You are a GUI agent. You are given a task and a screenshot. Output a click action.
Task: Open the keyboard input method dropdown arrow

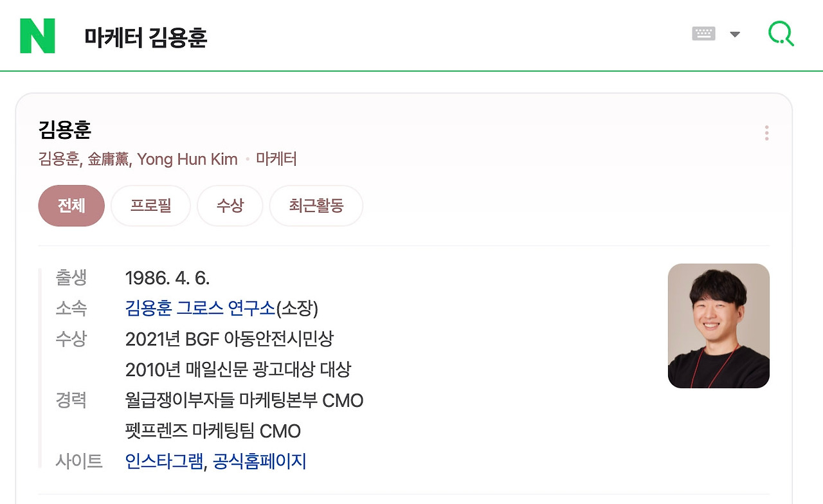[x=735, y=34]
